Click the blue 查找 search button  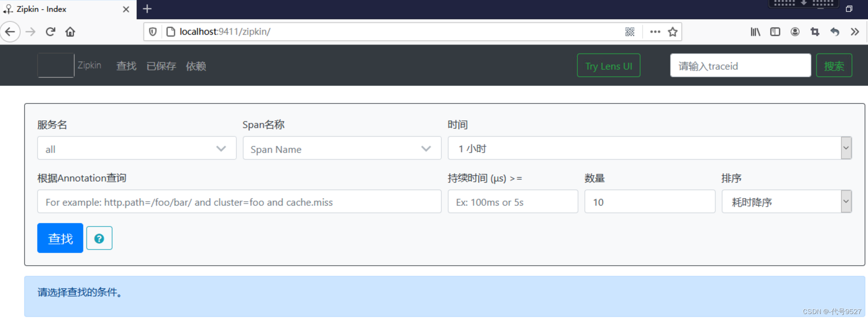60,238
